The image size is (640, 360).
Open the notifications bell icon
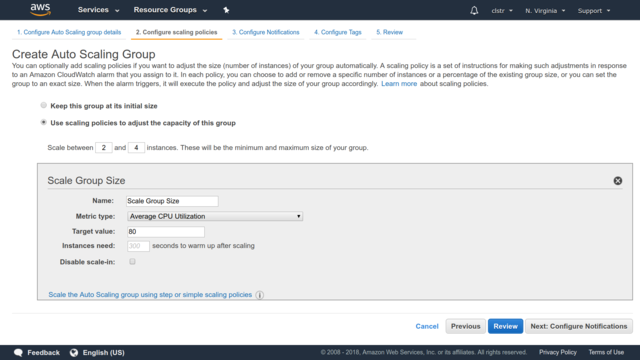pos(474,11)
